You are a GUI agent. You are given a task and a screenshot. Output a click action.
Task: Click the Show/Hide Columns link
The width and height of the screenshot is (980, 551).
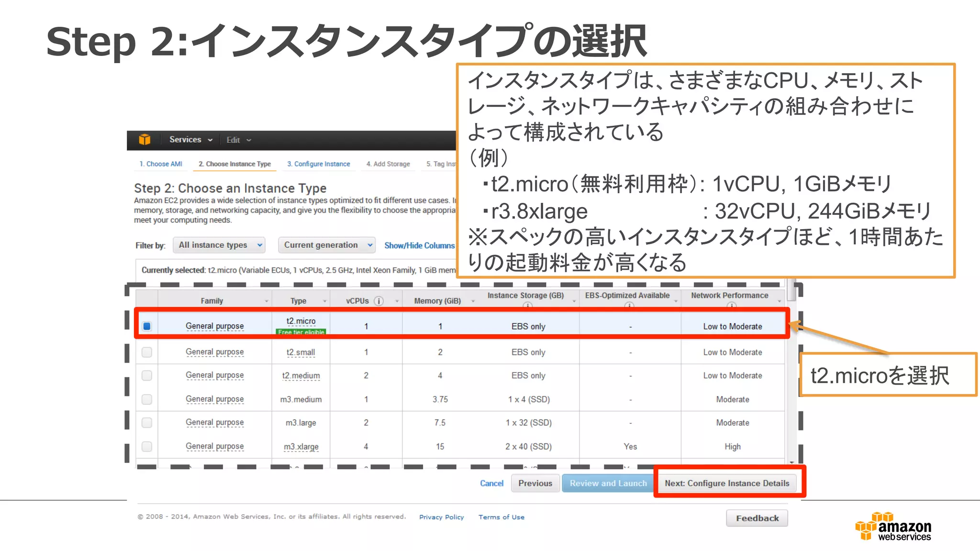tap(419, 245)
